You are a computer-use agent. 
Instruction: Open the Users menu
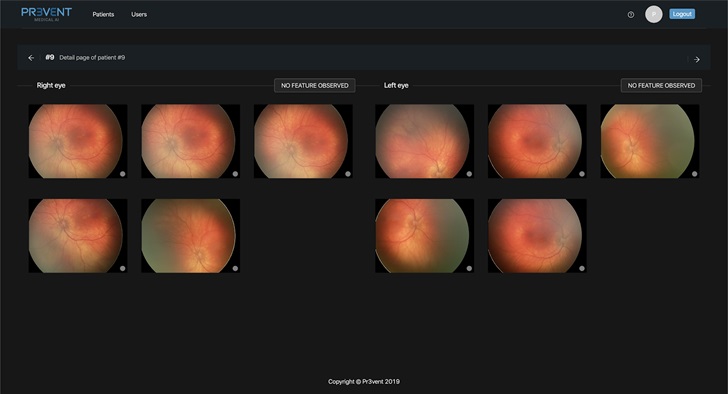click(x=139, y=14)
